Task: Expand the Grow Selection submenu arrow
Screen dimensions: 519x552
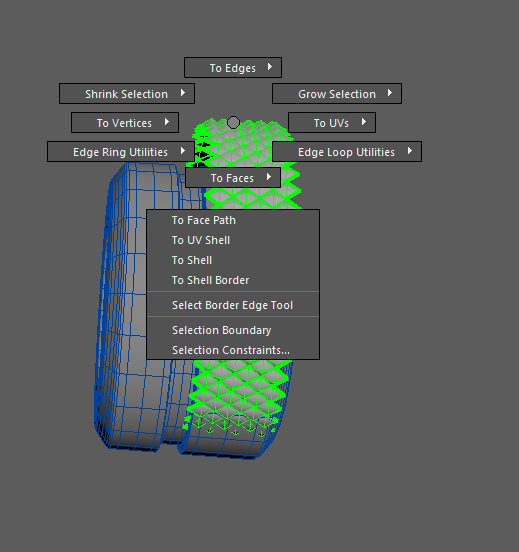Action: [390, 93]
